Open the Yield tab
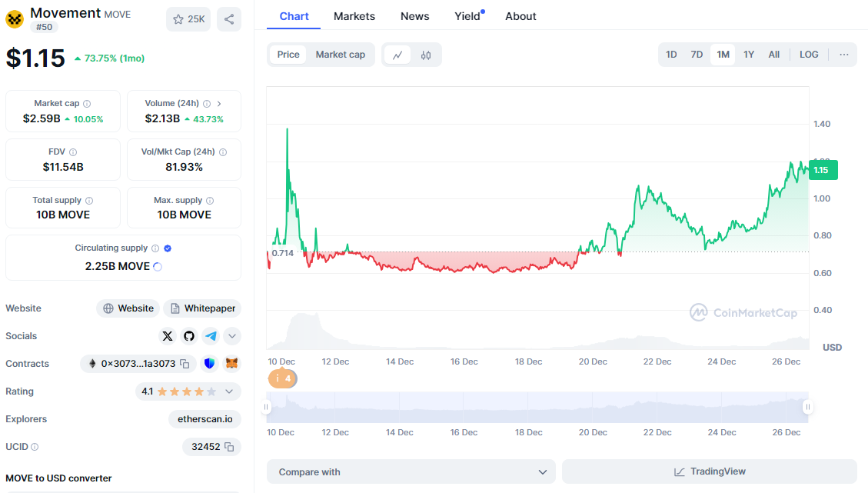This screenshot has width=868, height=493. 468,16
